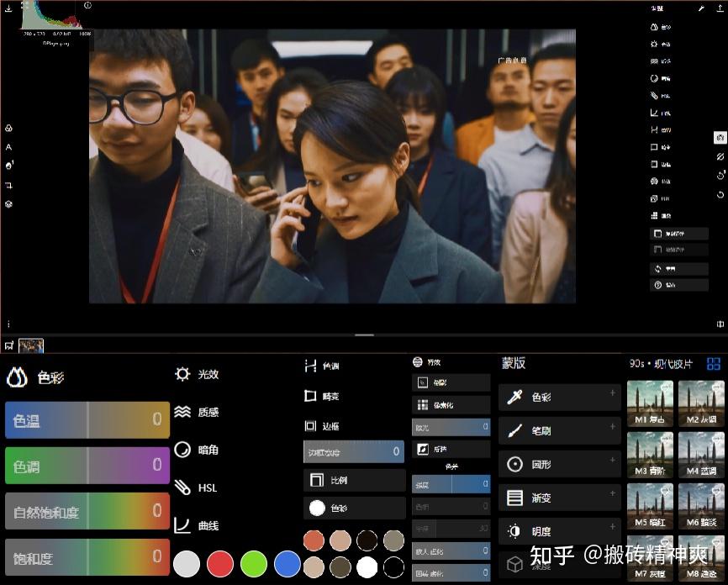This screenshot has width=728, height=585.
Task: Add a 色彩 color mask with eyedropper icon
Action: tap(560, 397)
